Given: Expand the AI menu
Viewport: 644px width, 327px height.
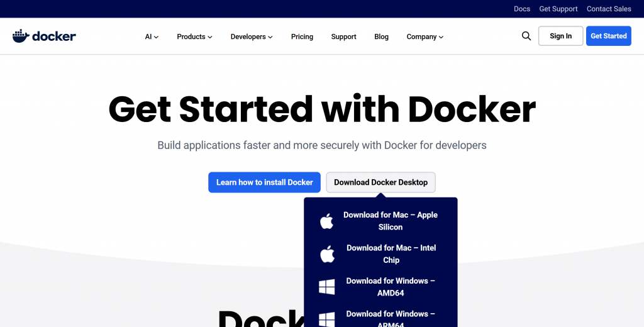Looking at the screenshot, I should click(x=152, y=36).
